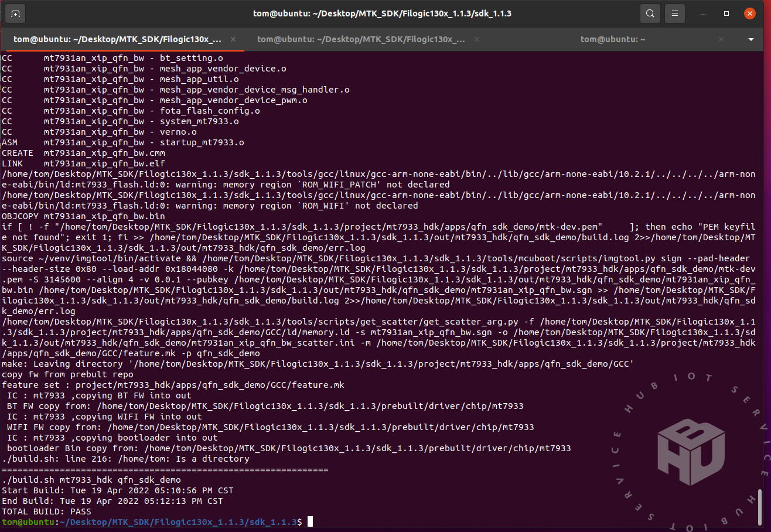Viewport: 771px width, 532px height.
Task: Click 'copying bootloader into out' line
Action: pos(112,438)
